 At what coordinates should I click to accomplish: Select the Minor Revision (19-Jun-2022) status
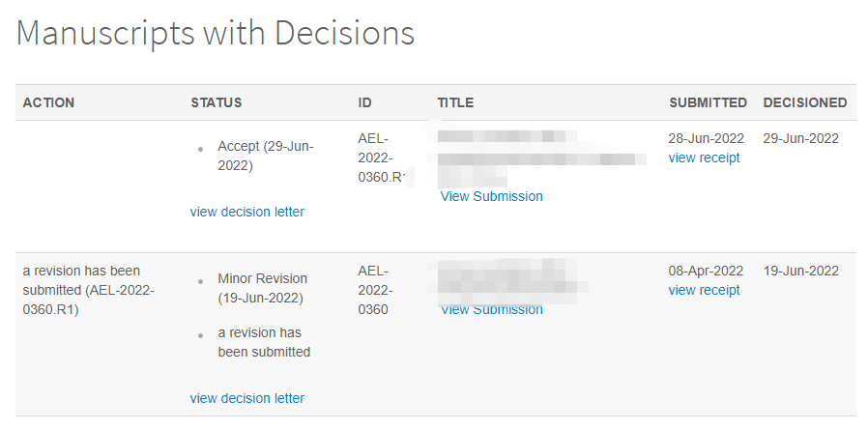coord(262,288)
